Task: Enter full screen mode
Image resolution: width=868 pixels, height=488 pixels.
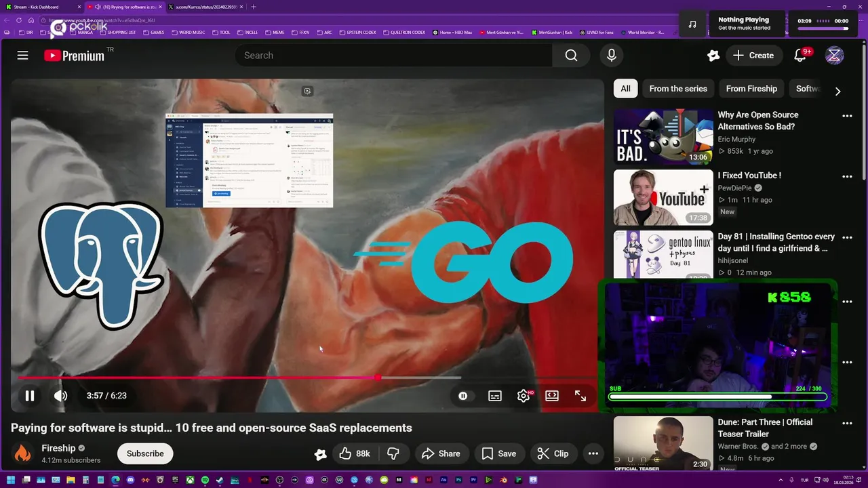Action: coord(580,396)
